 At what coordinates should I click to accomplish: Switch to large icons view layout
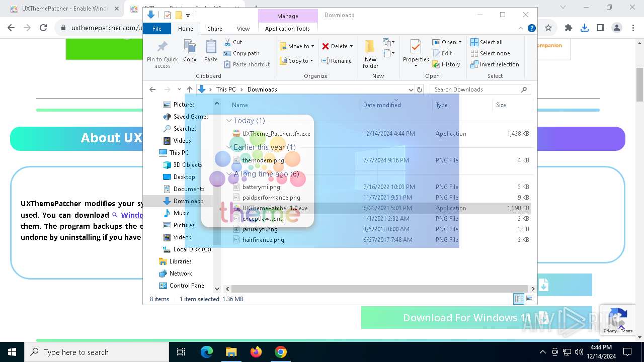point(529,299)
